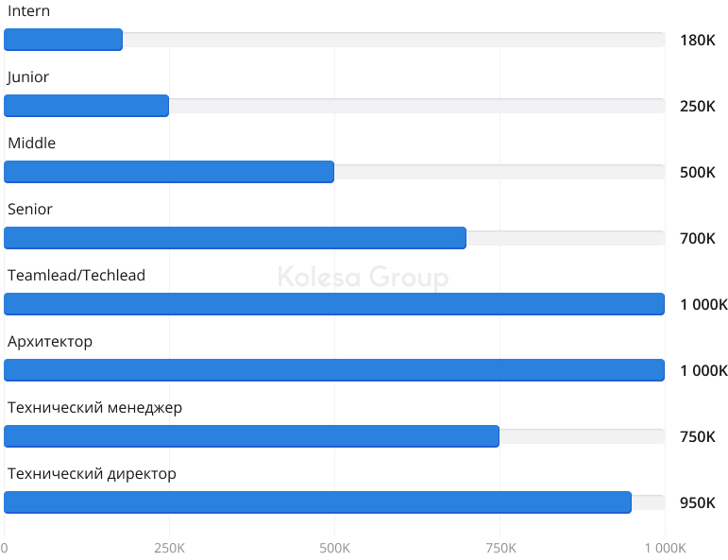Click the Kolesa Group watermark
Viewport: 728px width, 560px height.
[364, 278]
